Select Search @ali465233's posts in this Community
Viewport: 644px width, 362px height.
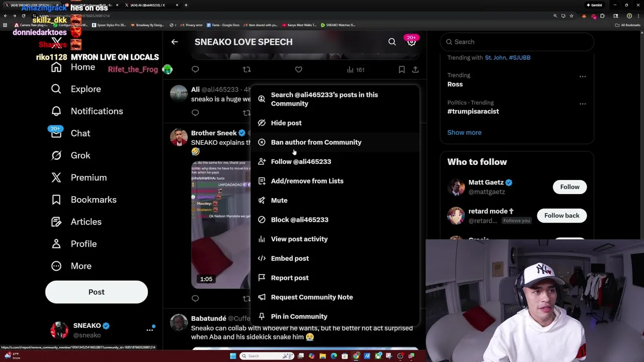tap(335, 99)
